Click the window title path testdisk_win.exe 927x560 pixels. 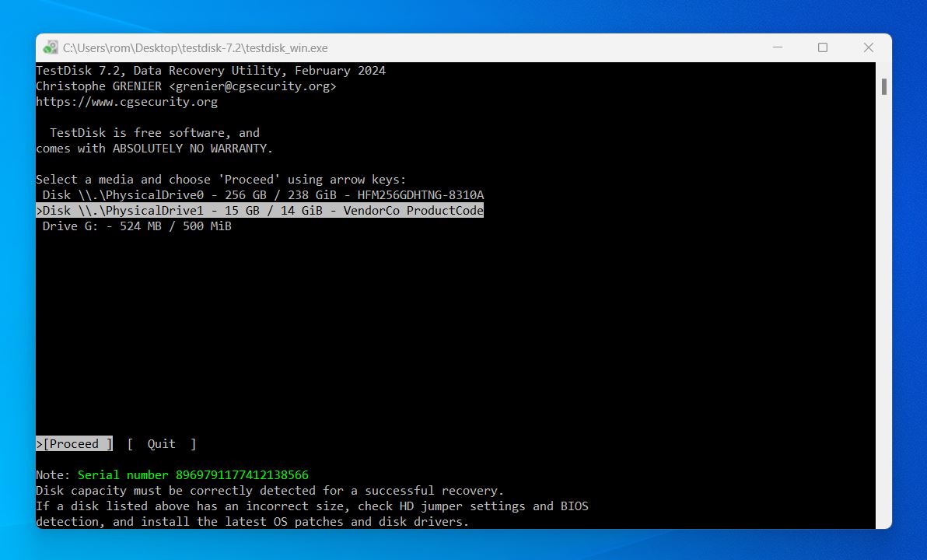(195, 48)
